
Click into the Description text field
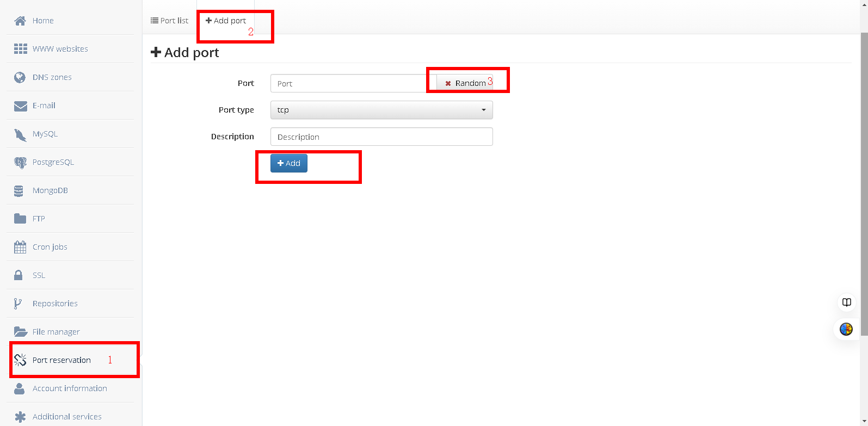[381, 137]
